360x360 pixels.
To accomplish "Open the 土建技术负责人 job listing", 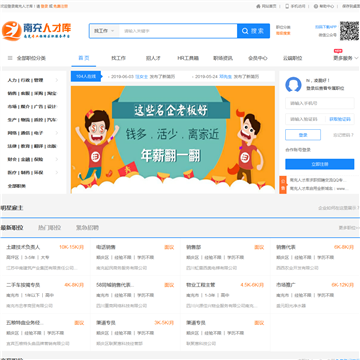I will point(23,247).
